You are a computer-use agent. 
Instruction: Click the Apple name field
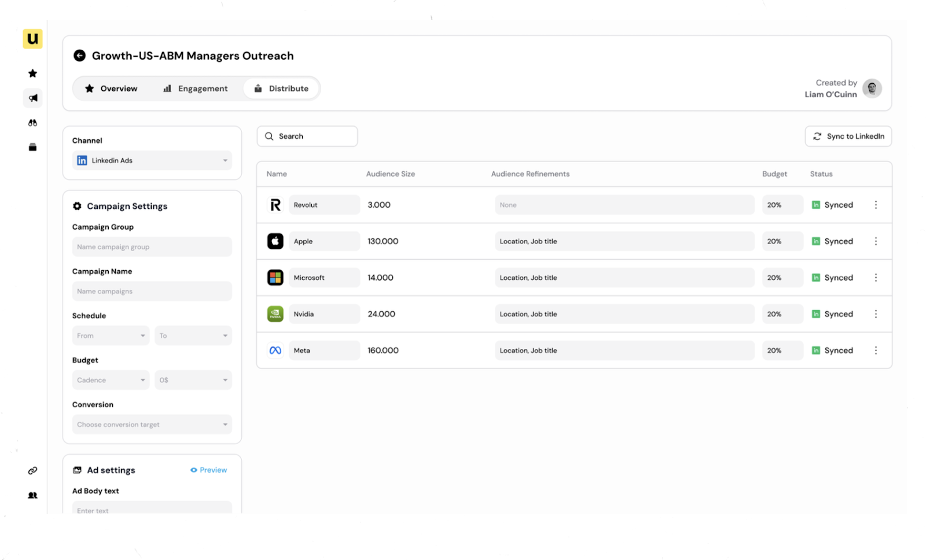(324, 241)
